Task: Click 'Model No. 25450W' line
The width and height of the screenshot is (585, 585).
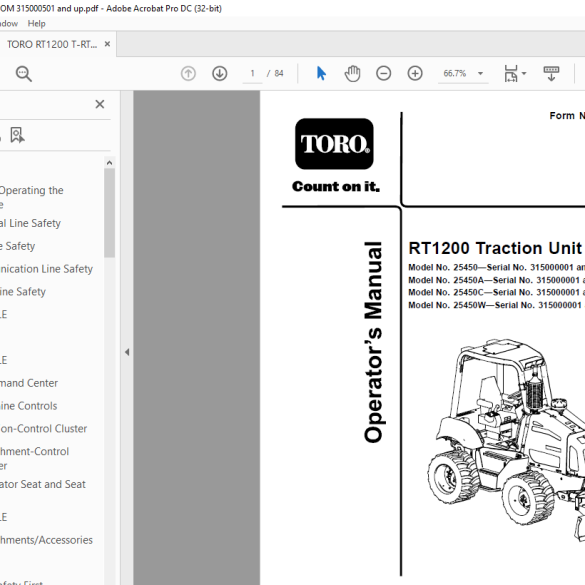Action: point(497,305)
